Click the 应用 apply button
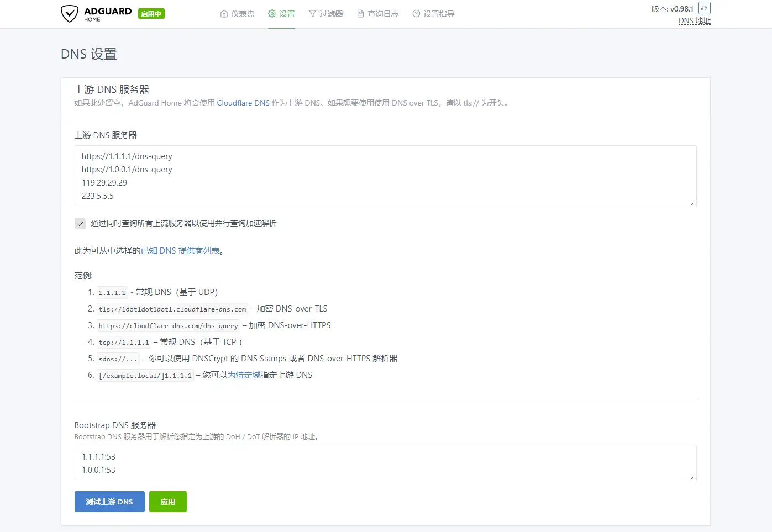 (x=168, y=502)
